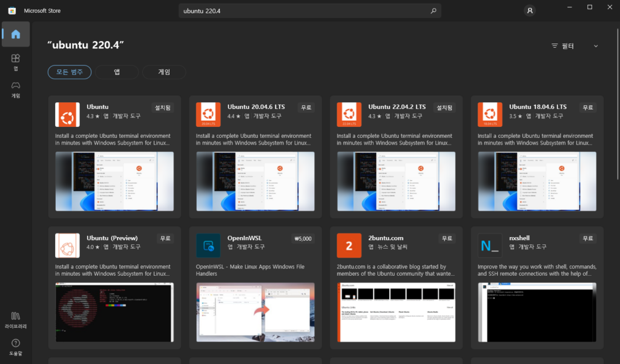The image size is (620, 364).
Task: Go to Home in the sidebar
Action: tap(16, 34)
